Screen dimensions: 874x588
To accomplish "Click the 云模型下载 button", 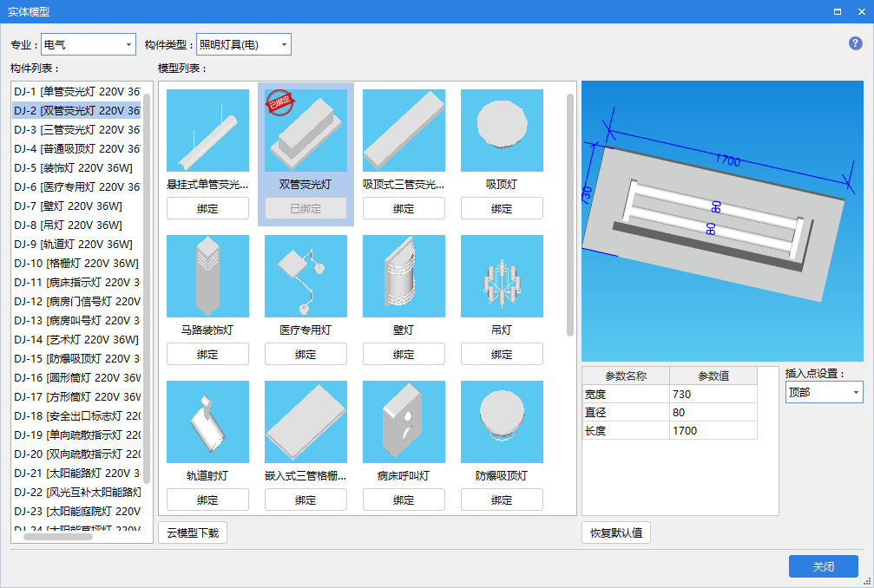I will 193,532.
